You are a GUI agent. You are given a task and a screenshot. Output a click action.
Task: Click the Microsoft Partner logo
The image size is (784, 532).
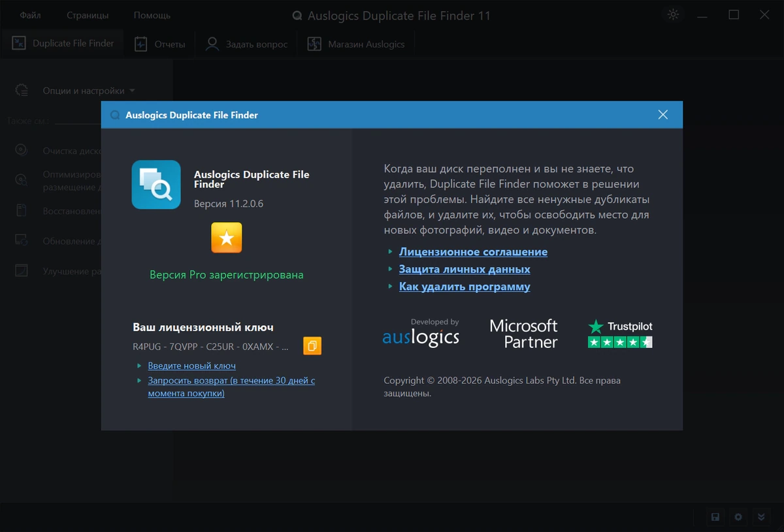pyautogui.click(x=524, y=333)
